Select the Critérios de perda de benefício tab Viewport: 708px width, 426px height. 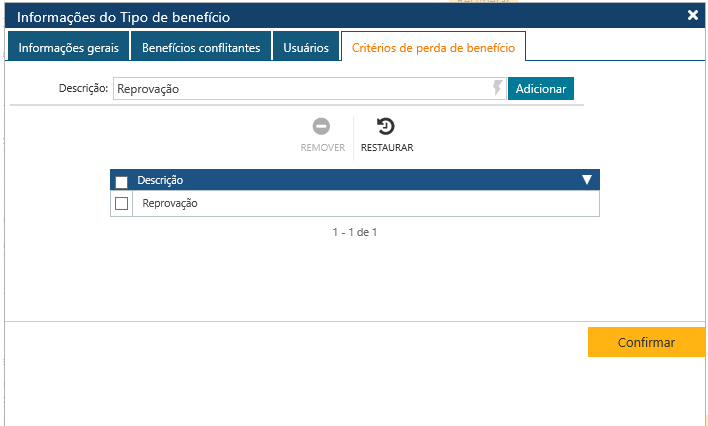433,47
